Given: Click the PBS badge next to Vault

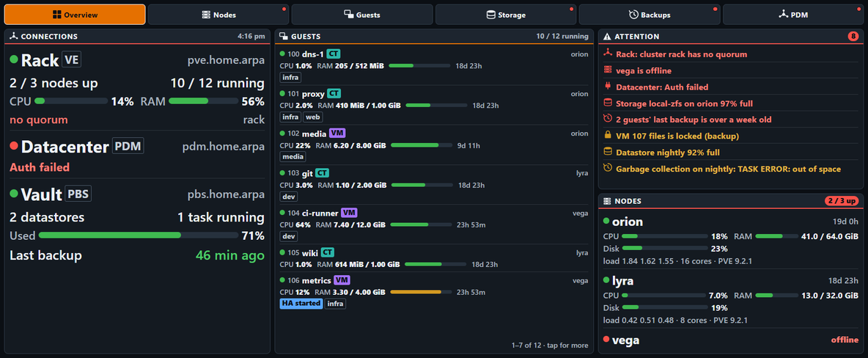Looking at the screenshot, I should point(78,194).
